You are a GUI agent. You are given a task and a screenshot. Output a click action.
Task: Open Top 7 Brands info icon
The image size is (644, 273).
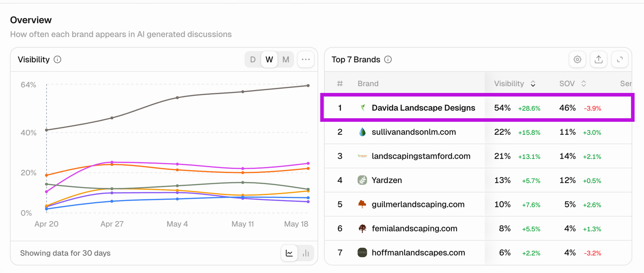click(x=388, y=59)
